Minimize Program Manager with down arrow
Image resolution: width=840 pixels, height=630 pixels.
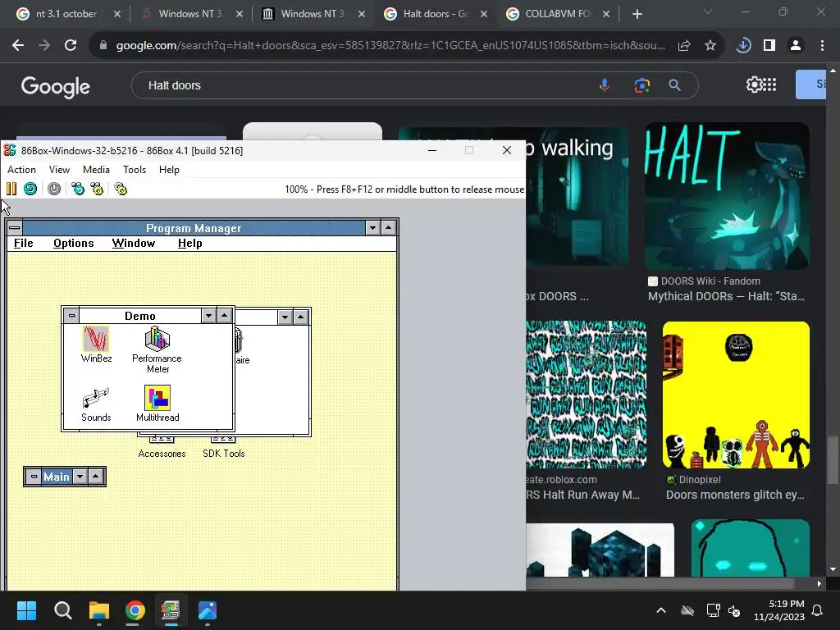click(373, 228)
